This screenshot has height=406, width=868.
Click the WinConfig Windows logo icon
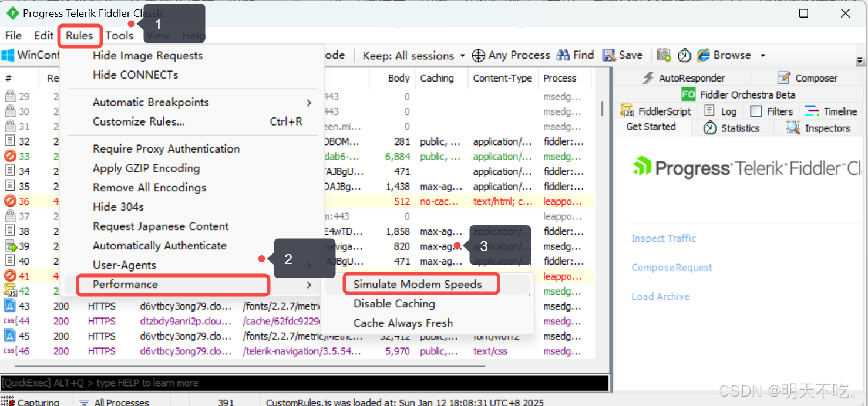point(8,55)
